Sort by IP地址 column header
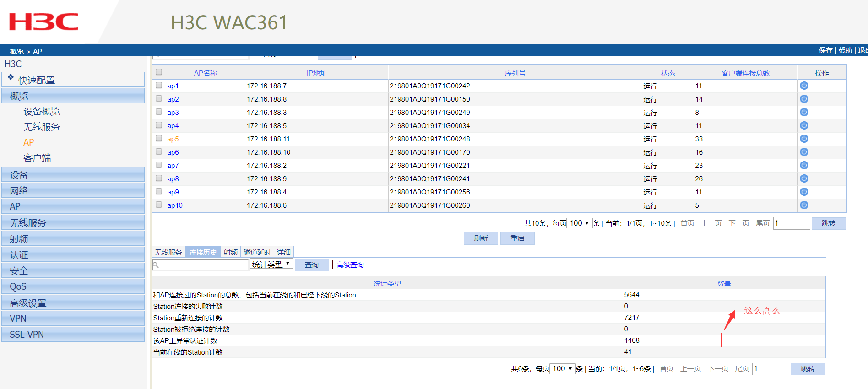 coord(317,73)
